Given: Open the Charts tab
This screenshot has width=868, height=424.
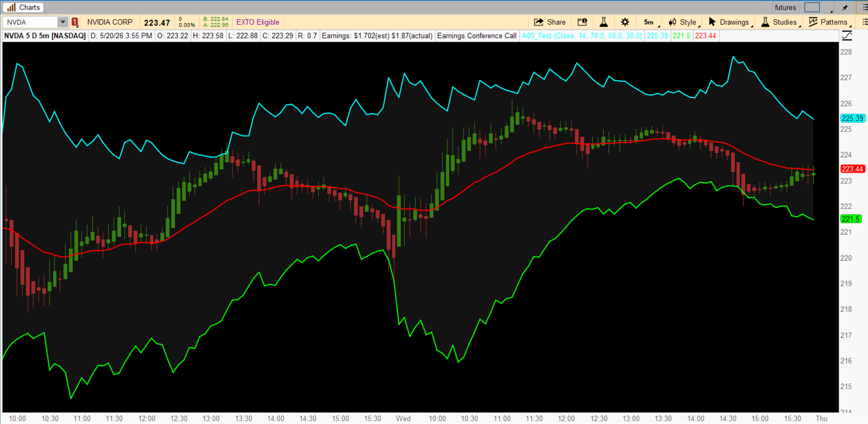Looking at the screenshot, I should [x=23, y=7].
